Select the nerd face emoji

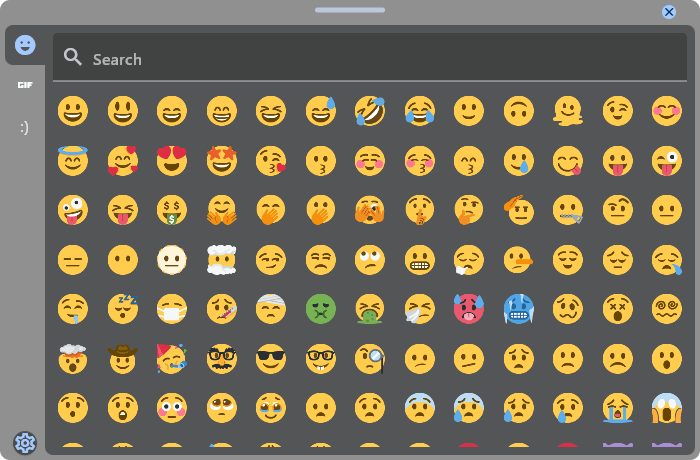[x=321, y=359]
